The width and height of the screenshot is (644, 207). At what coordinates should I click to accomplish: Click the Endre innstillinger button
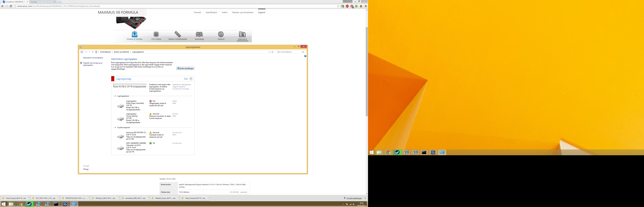185,68
